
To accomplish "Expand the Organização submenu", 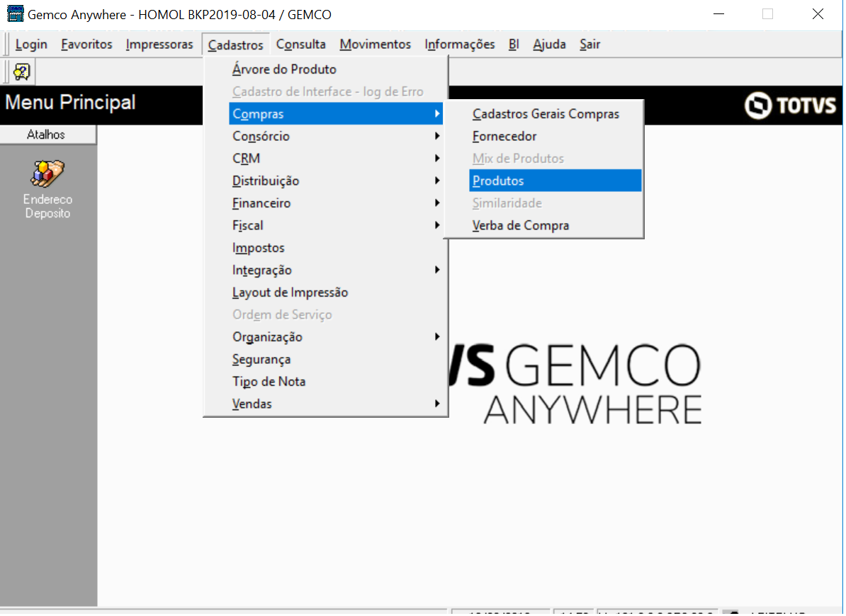I will coord(337,337).
